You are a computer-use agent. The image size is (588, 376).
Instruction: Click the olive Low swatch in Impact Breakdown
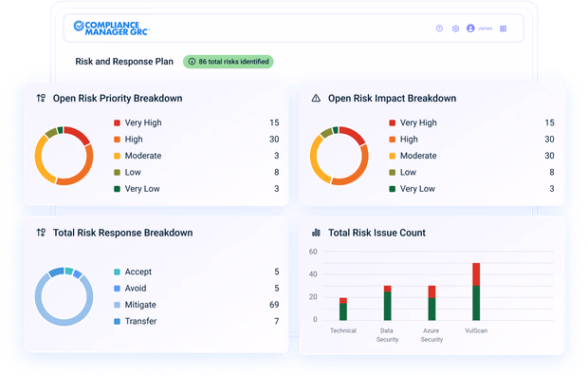coord(393,173)
